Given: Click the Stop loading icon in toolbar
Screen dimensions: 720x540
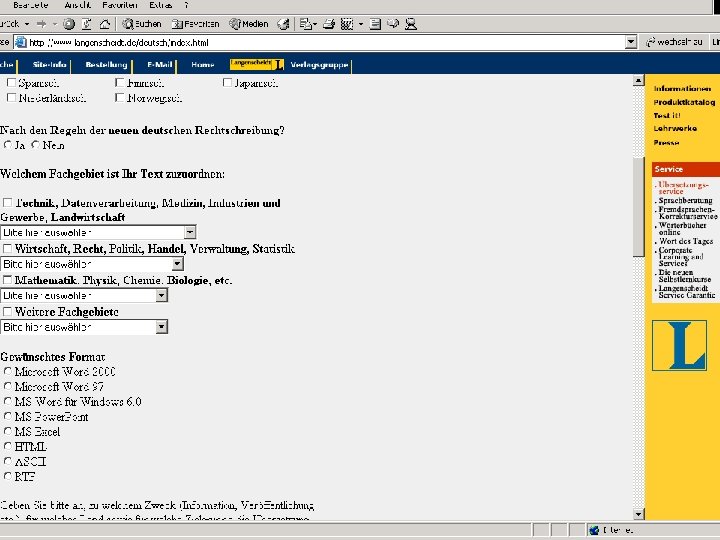Looking at the screenshot, I should pyautogui.click(x=69, y=24).
